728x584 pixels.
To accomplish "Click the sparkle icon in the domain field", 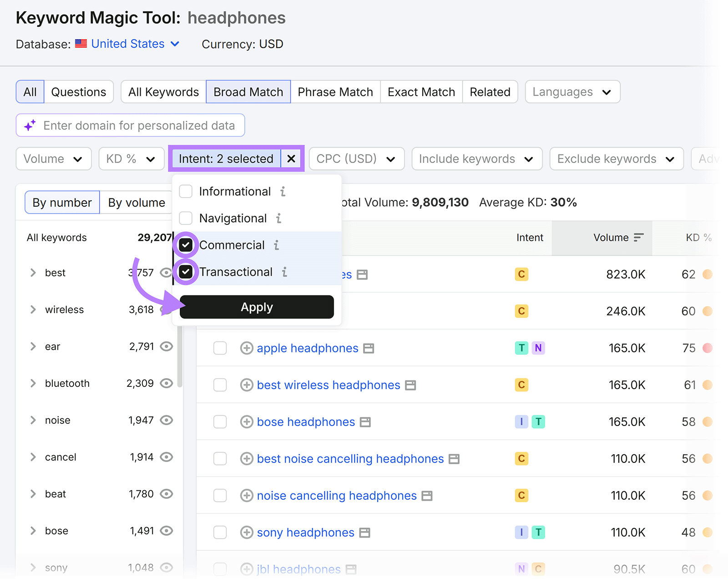I will (x=30, y=126).
